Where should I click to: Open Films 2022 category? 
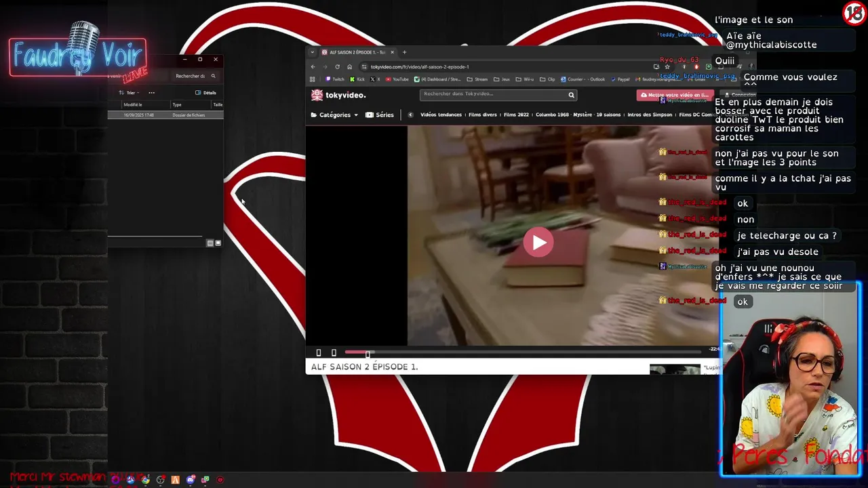coord(516,115)
